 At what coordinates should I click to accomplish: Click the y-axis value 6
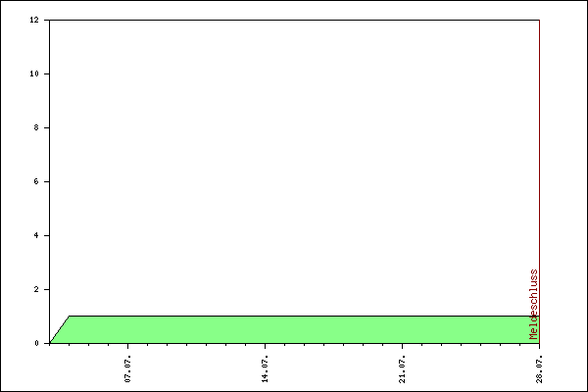click(37, 181)
